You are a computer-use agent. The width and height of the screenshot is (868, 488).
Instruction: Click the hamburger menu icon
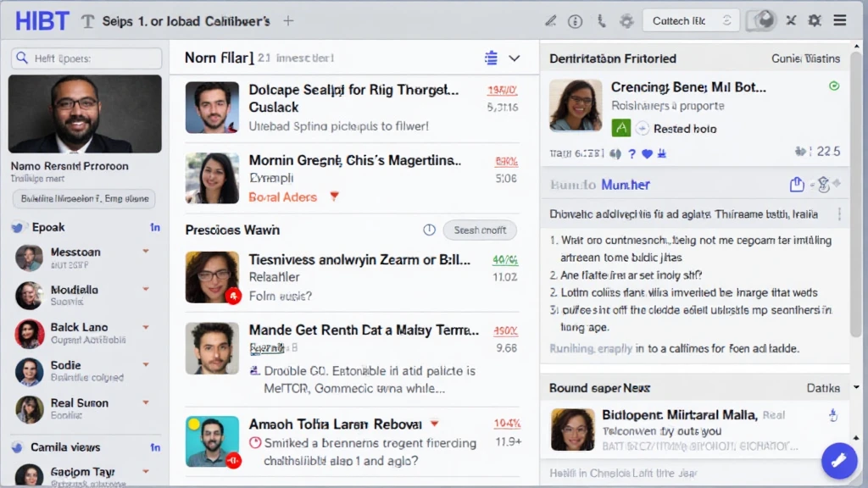(x=840, y=20)
